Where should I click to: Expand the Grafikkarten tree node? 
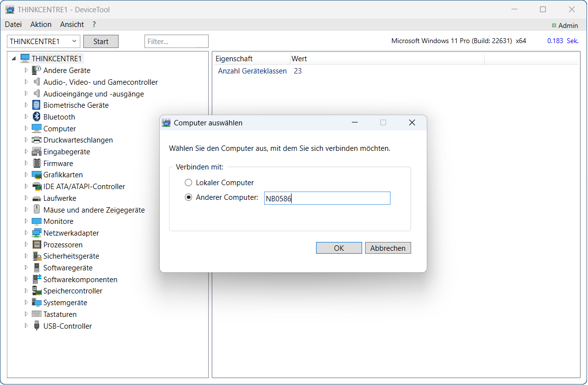(26, 175)
